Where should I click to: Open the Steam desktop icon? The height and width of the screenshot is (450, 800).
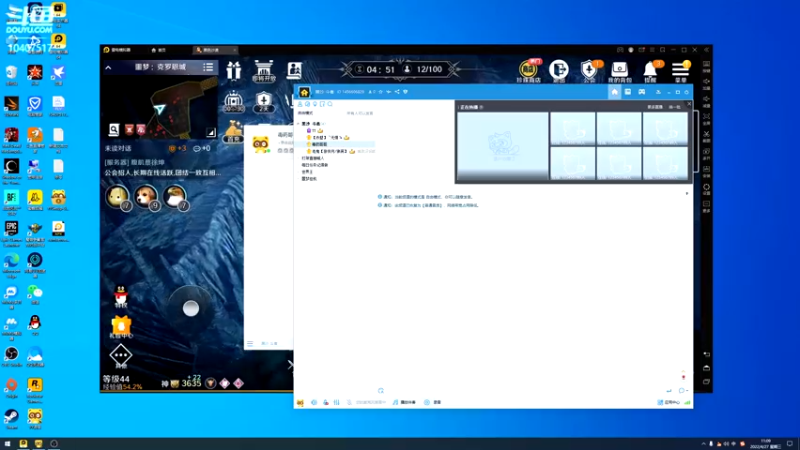tap(11, 419)
